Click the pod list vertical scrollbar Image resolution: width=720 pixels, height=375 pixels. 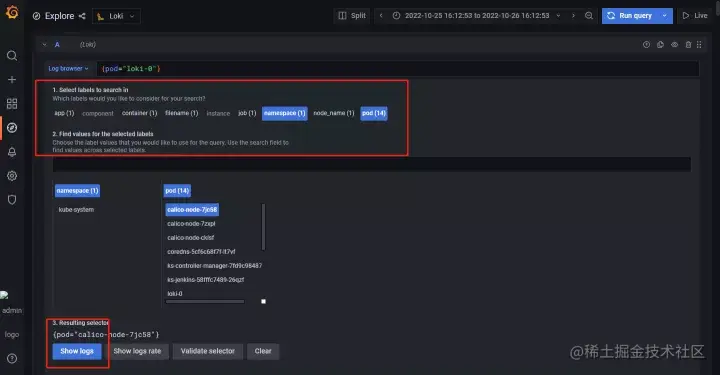click(263, 227)
